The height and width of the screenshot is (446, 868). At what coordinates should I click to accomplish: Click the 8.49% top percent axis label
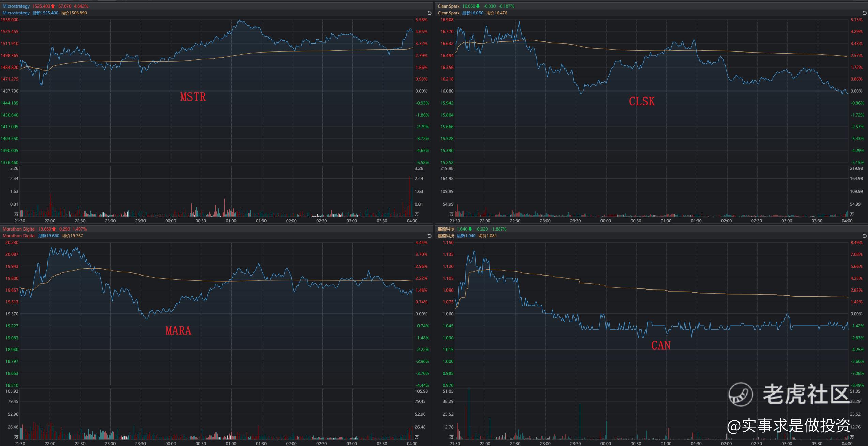(856, 243)
